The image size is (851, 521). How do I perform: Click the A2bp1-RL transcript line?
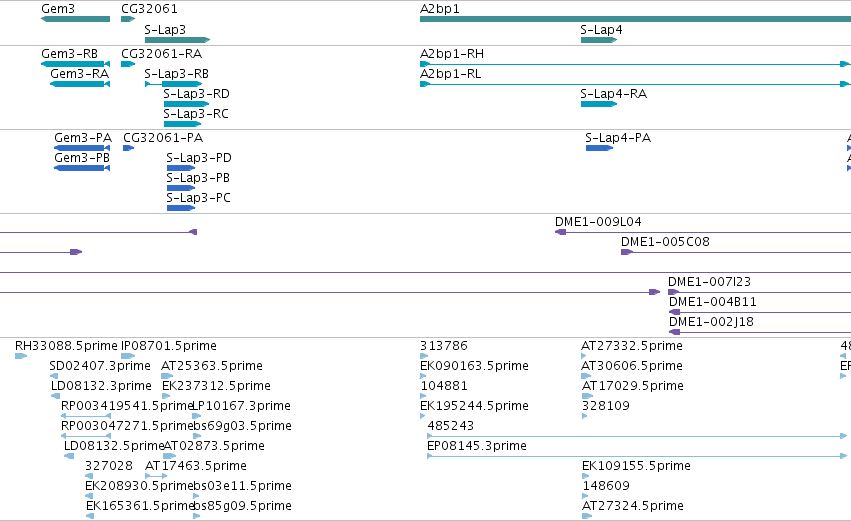coord(636,84)
